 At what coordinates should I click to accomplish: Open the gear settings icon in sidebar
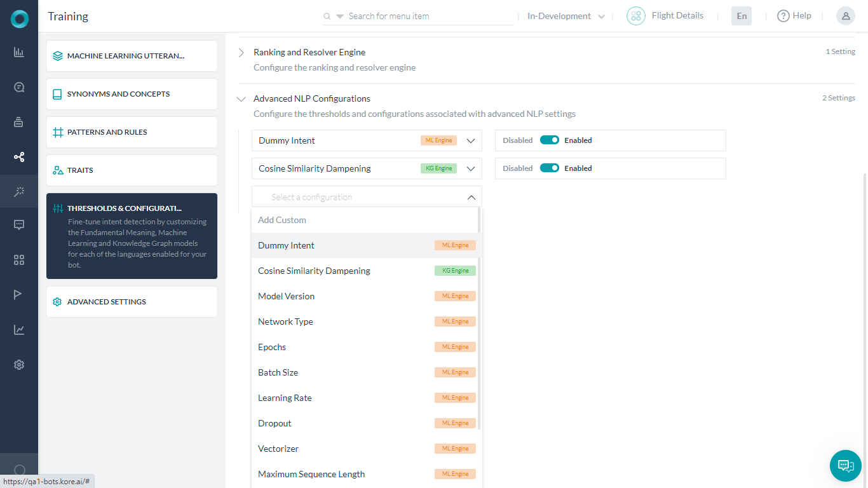(x=19, y=365)
